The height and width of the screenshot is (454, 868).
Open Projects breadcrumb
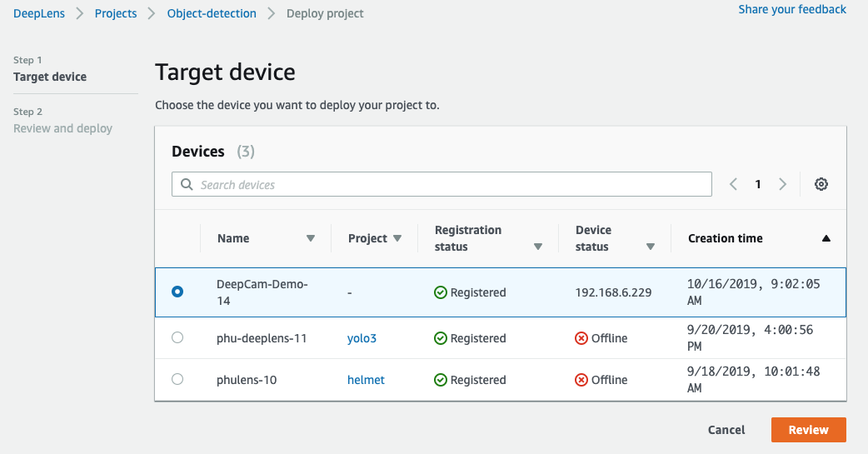[x=116, y=13]
